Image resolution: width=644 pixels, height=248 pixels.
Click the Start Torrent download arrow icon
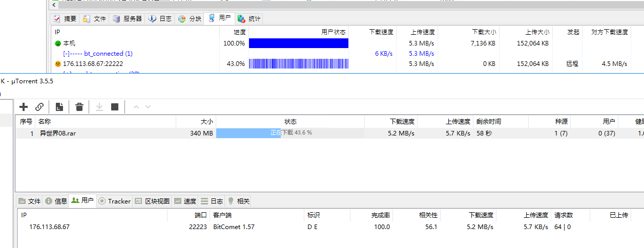99,107
